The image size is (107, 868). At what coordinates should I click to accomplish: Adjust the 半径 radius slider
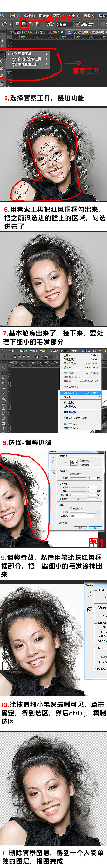tap(78, 478)
